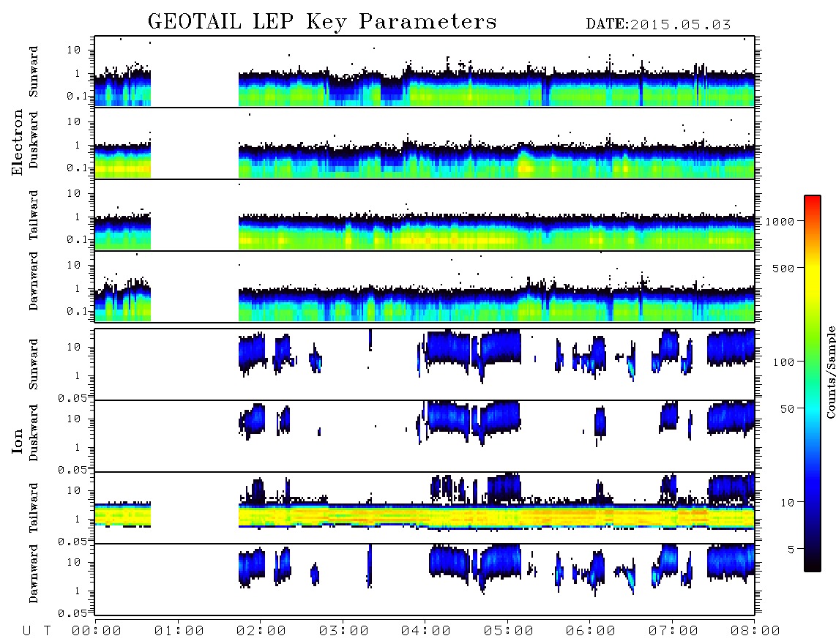Click the '07:00' time axis label

[x=673, y=631]
